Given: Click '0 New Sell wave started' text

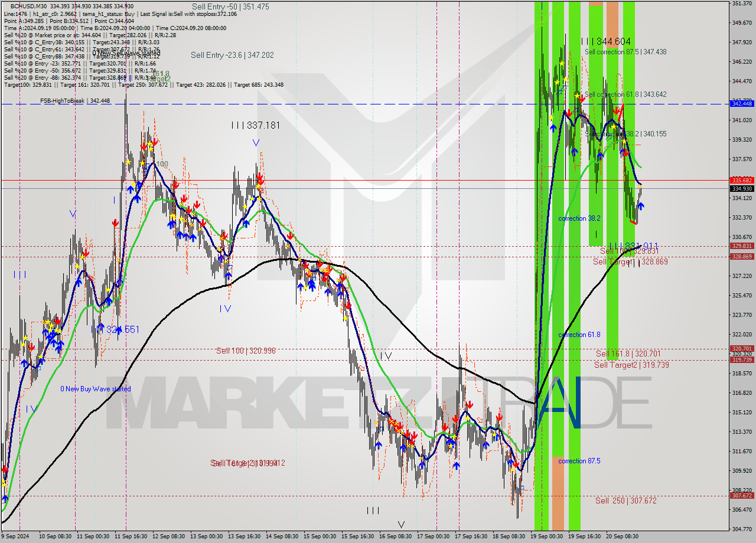Looking at the screenshot, I should 126,53.
